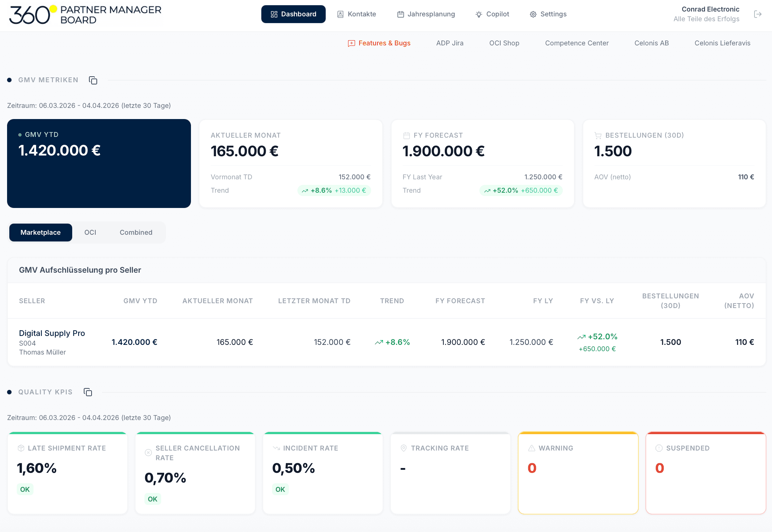
Task: Click the Copilot lightbulb icon
Action: [x=479, y=15]
